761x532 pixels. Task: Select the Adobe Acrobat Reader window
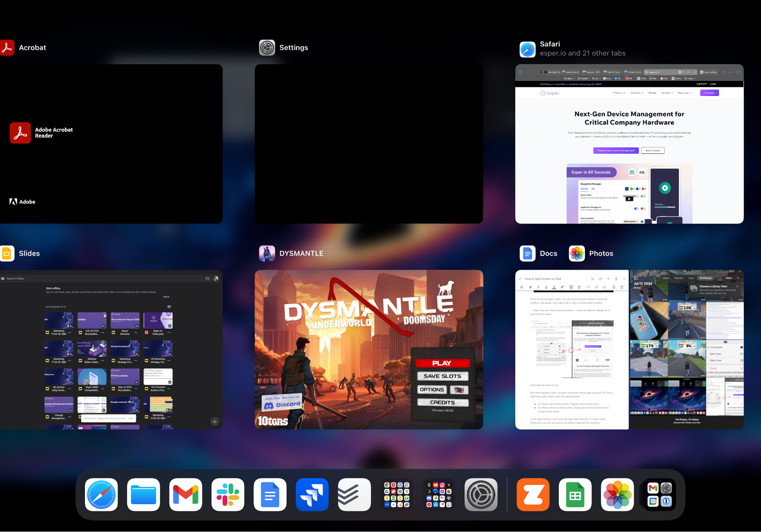[111, 144]
